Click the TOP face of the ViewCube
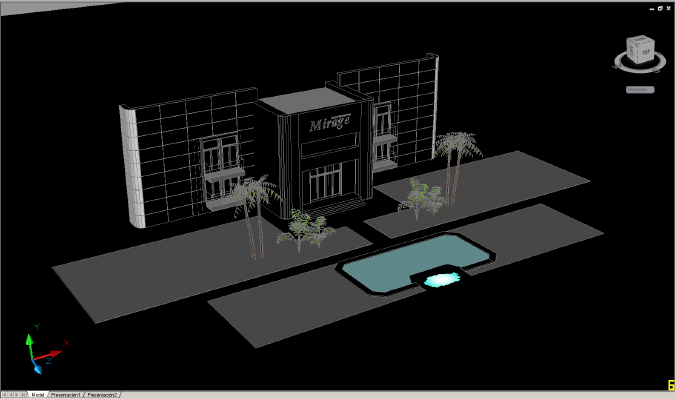 646,52
